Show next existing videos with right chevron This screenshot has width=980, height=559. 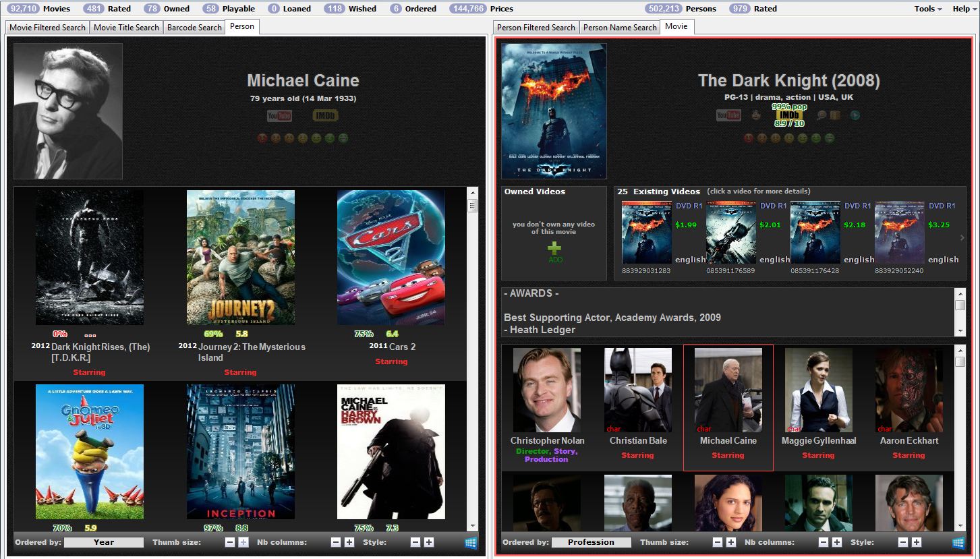tap(962, 237)
